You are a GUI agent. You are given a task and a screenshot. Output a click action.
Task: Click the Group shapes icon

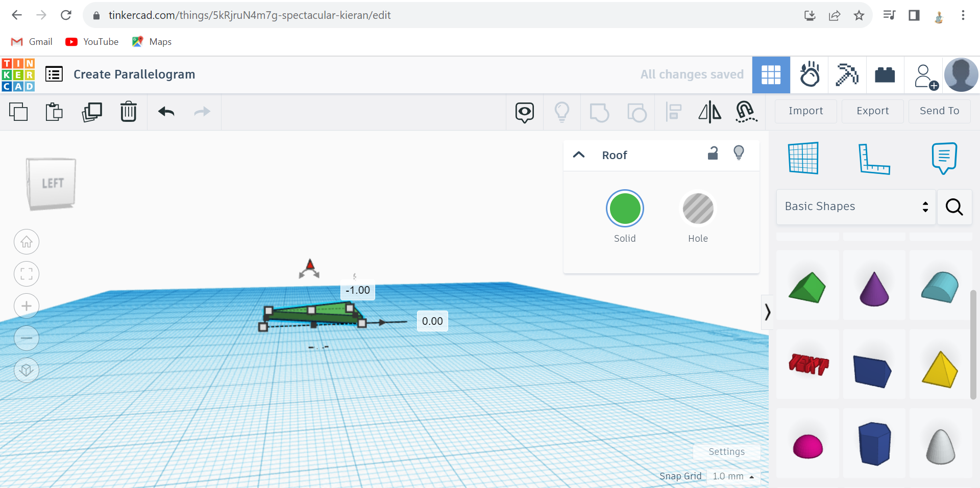click(x=599, y=112)
